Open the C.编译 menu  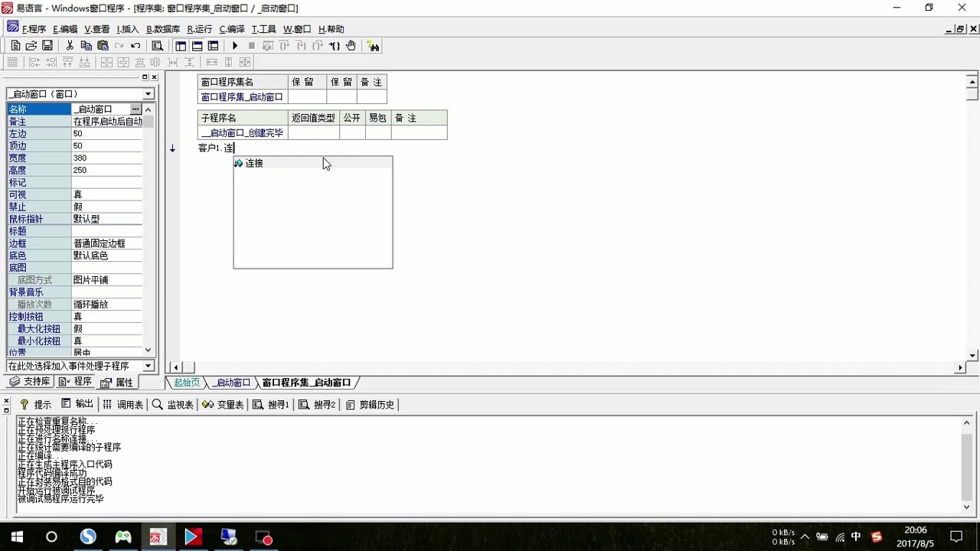click(x=232, y=29)
